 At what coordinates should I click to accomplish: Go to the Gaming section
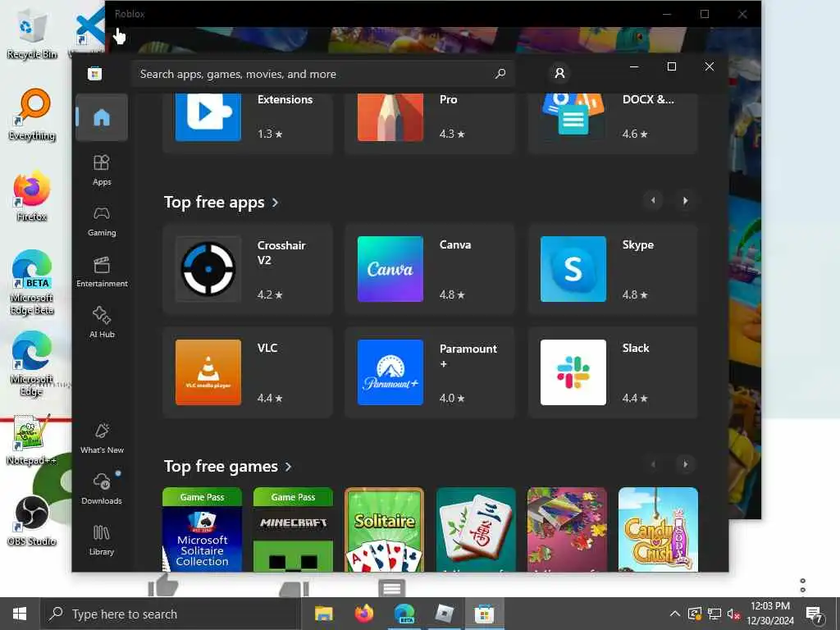tap(101, 221)
